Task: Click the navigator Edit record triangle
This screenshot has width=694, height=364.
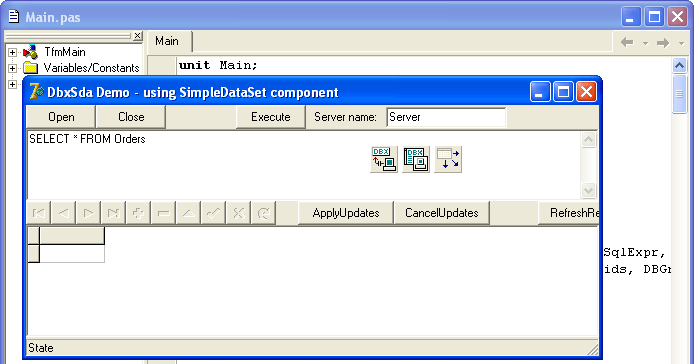Action: click(189, 213)
